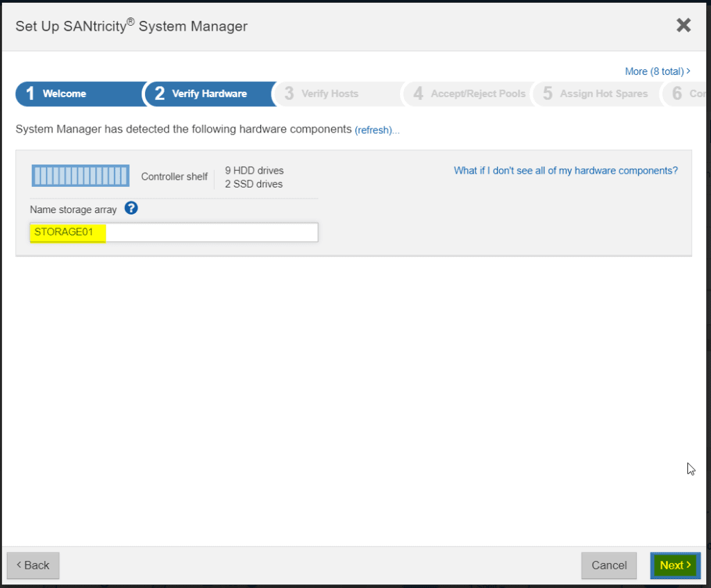Close the Set Up SANtricity System Manager wizard

pyautogui.click(x=683, y=25)
